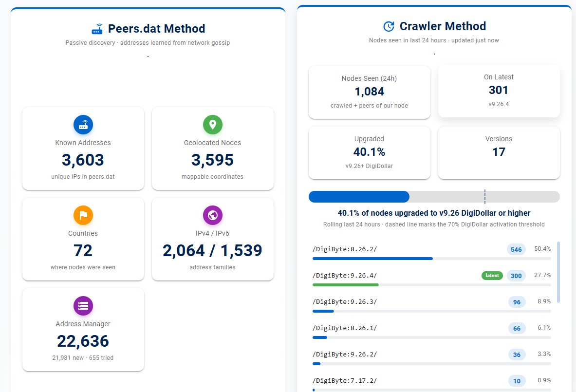
Task: Click the 'unique IPs in peers.dat' caption
Action: pyautogui.click(x=83, y=177)
